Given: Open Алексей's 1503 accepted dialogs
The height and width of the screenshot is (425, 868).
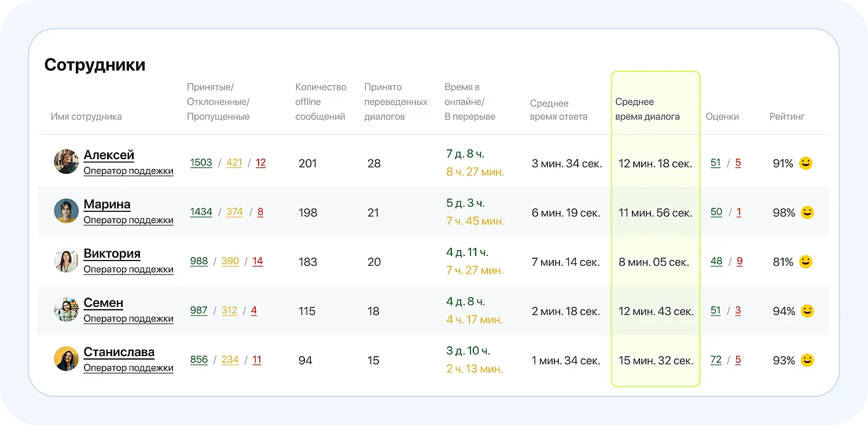Looking at the screenshot, I should coord(201,163).
